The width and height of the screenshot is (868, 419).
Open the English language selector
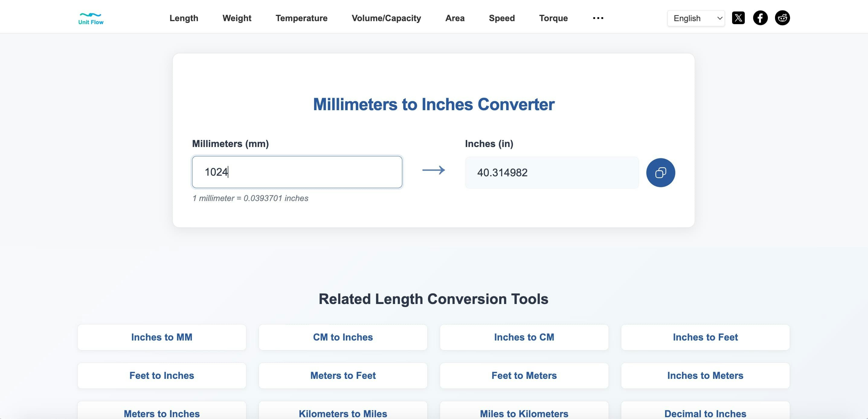pyautogui.click(x=696, y=18)
